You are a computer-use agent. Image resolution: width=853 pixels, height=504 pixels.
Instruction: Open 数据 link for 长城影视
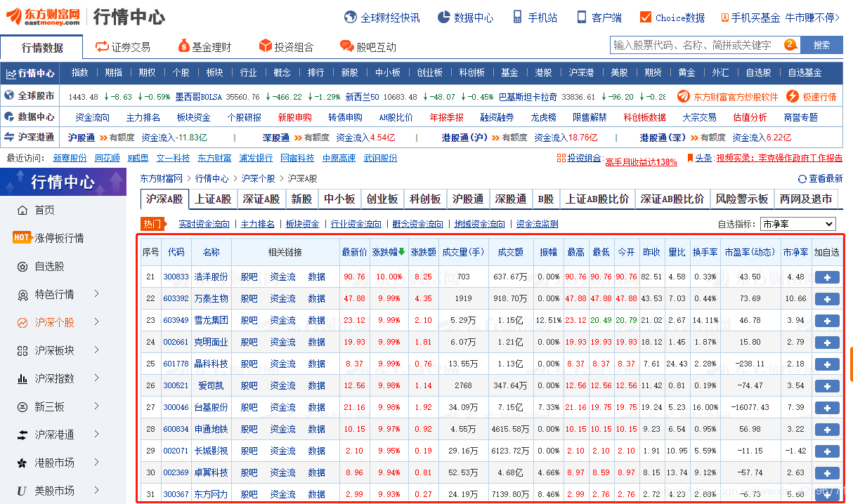(316, 451)
